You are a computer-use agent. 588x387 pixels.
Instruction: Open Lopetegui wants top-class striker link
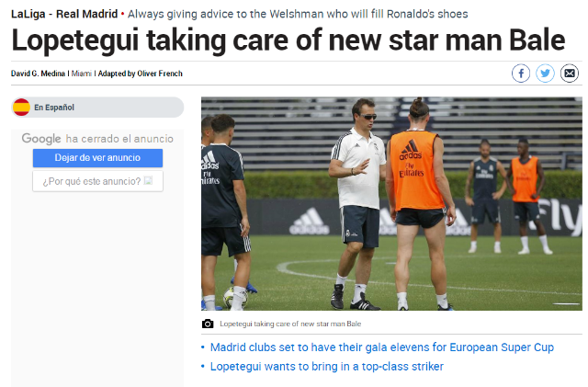click(x=327, y=367)
